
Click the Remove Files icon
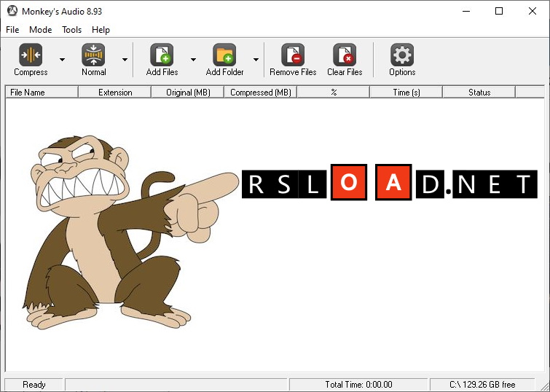point(293,55)
